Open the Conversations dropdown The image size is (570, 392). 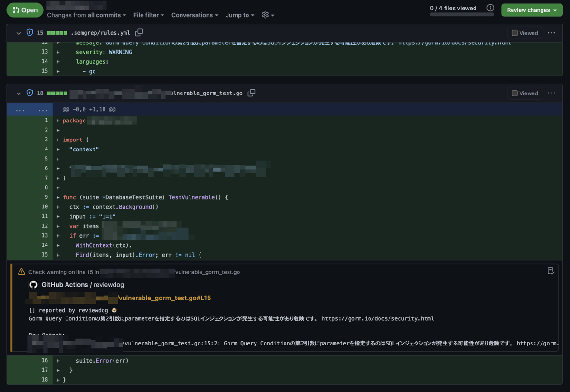[x=195, y=15]
